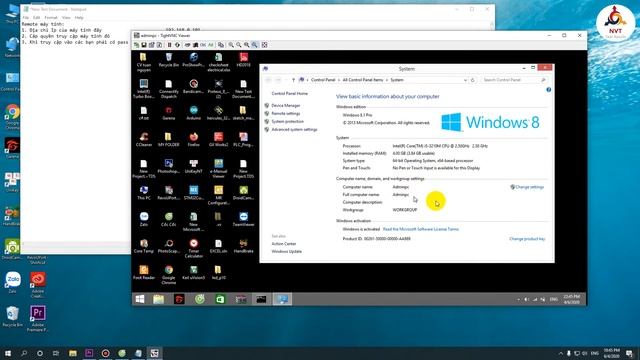Open Windows Update link in System window
The width and height of the screenshot is (640, 360).
click(x=287, y=251)
